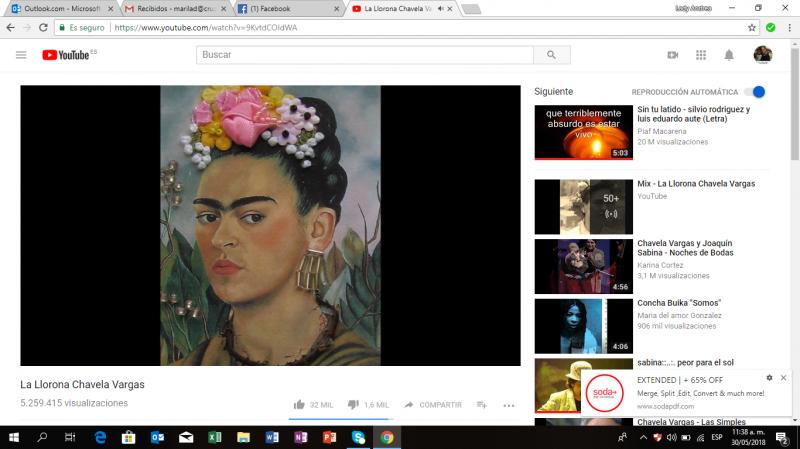800x449 pixels.
Task: Open Mix - La Llorona Chavela Vargas thumbnail
Action: click(x=584, y=207)
